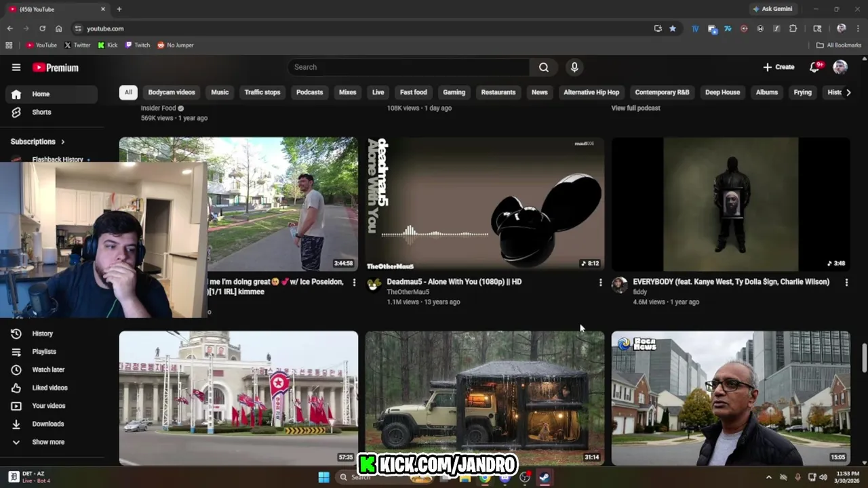Open the browser Extensions puzzle icon
Image resolution: width=868 pixels, height=488 pixels.
[793, 28]
